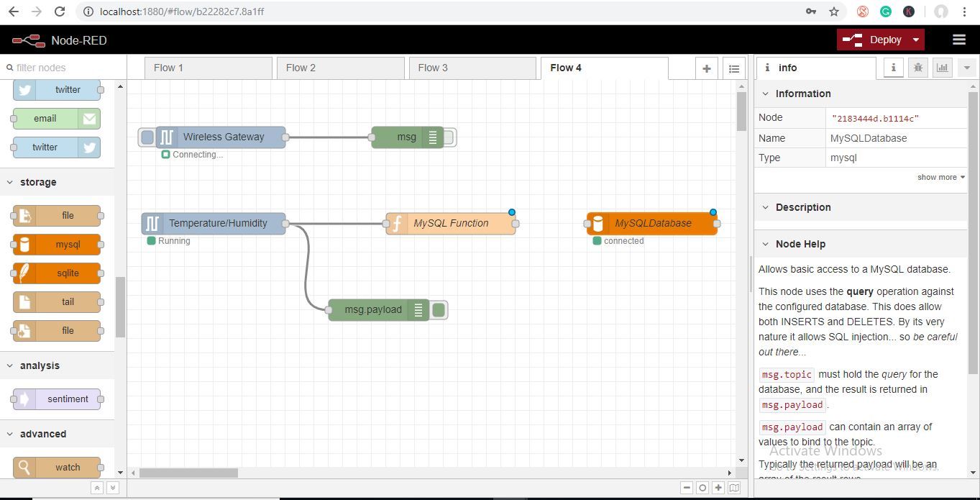
Task: Zoom in the workspace canvas
Action: click(x=718, y=488)
